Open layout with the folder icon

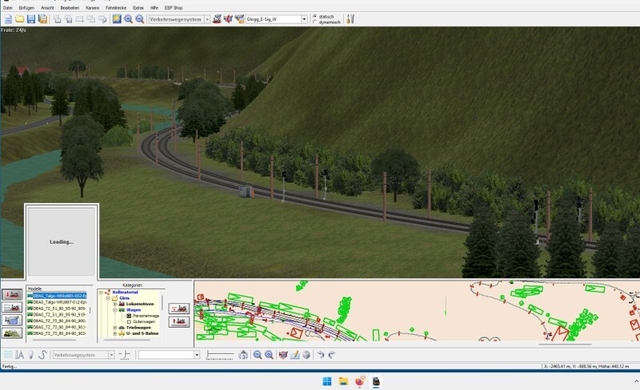[20, 19]
